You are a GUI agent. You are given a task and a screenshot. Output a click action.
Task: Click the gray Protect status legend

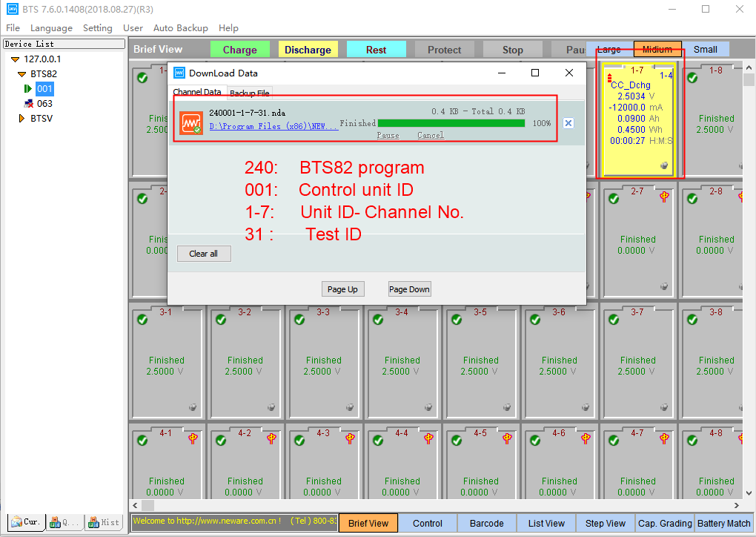[445, 50]
